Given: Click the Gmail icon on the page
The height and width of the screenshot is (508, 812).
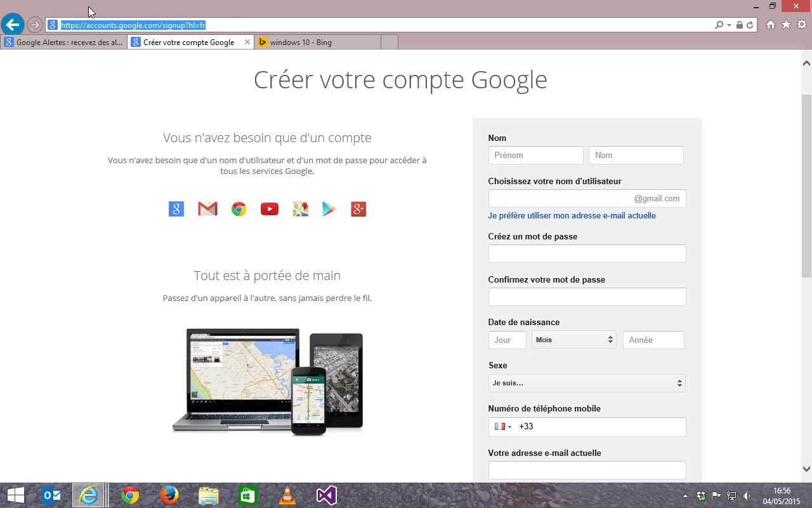Looking at the screenshot, I should tap(207, 209).
